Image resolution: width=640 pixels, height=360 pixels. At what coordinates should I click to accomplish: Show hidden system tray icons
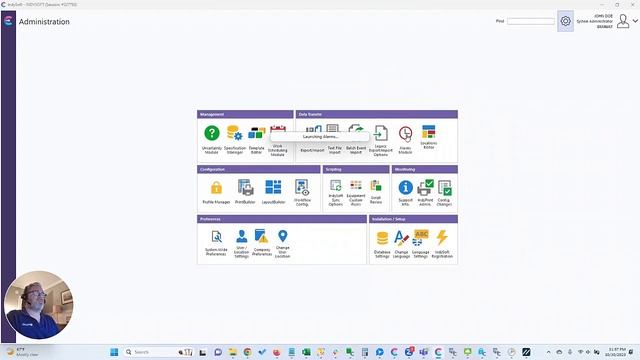pyautogui.click(x=548, y=352)
